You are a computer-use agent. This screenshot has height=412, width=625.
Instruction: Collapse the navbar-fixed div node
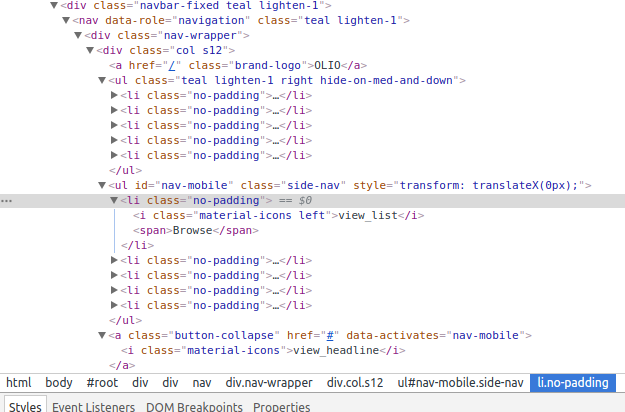tap(54, 5)
